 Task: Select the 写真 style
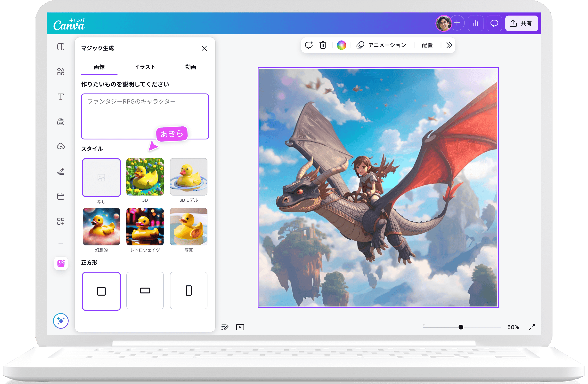[x=189, y=227]
